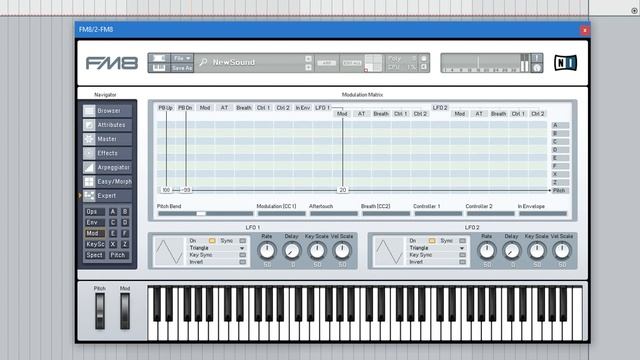Toggle LFO 2 On switch
Screen dimensions: 640x360
(x=432, y=241)
